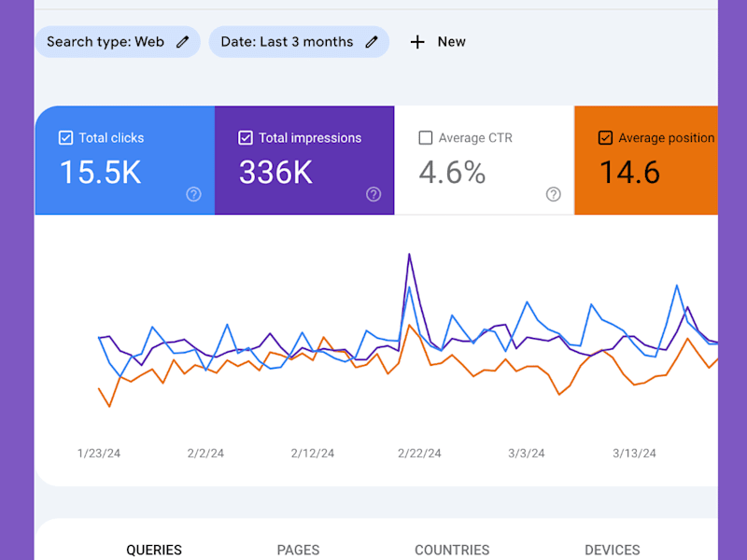
Task: Click the chart peak near 2/22/24
Action: 409,254
